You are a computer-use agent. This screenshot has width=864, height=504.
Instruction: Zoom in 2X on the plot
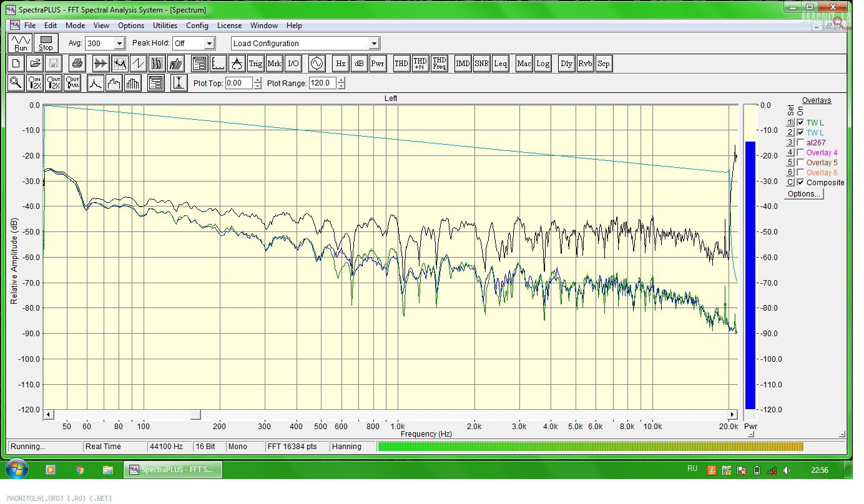35,83
